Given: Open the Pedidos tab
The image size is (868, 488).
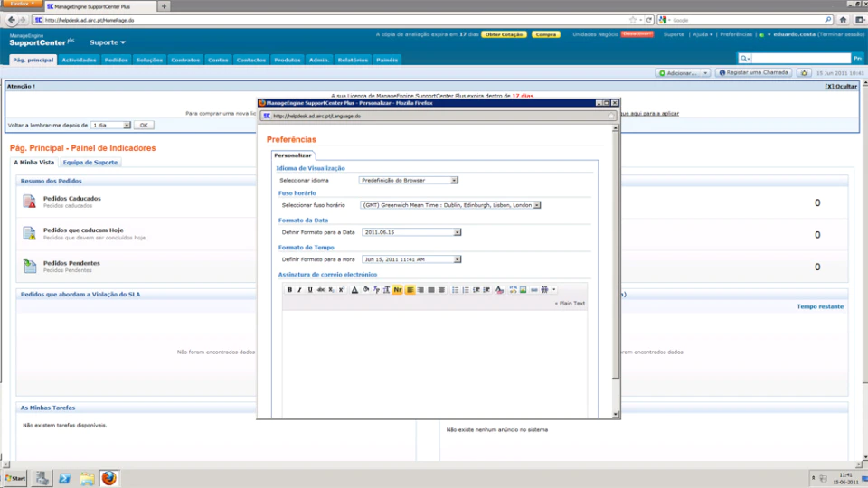Looking at the screenshot, I should 117,60.
